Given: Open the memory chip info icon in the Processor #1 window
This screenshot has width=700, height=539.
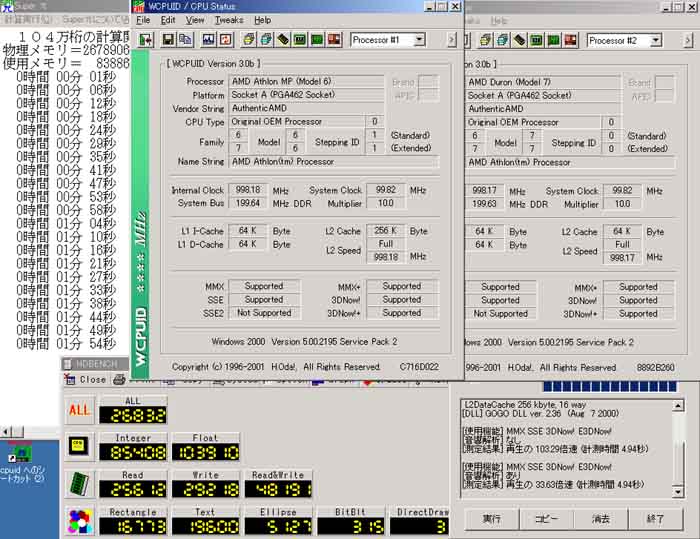Looking at the screenshot, I should pyautogui.click(x=283, y=40).
